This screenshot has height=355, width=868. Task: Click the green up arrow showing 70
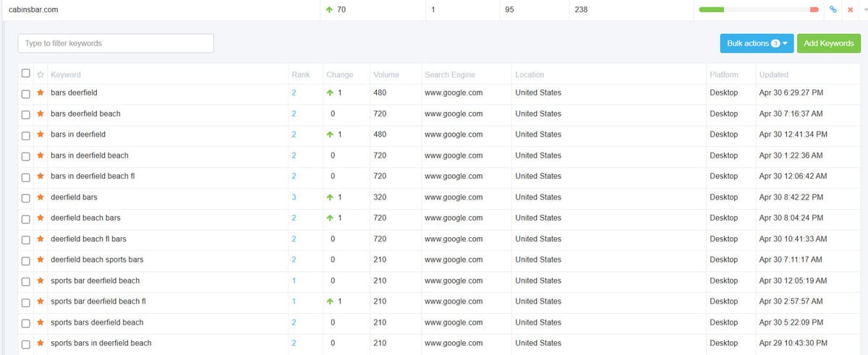pos(330,9)
